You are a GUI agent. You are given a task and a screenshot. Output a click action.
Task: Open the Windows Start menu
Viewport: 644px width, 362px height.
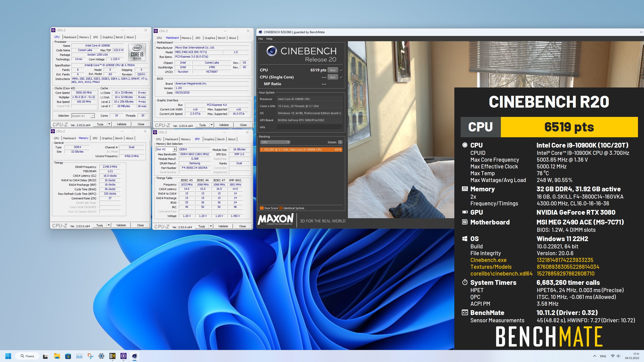pyautogui.click(x=8, y=356)
